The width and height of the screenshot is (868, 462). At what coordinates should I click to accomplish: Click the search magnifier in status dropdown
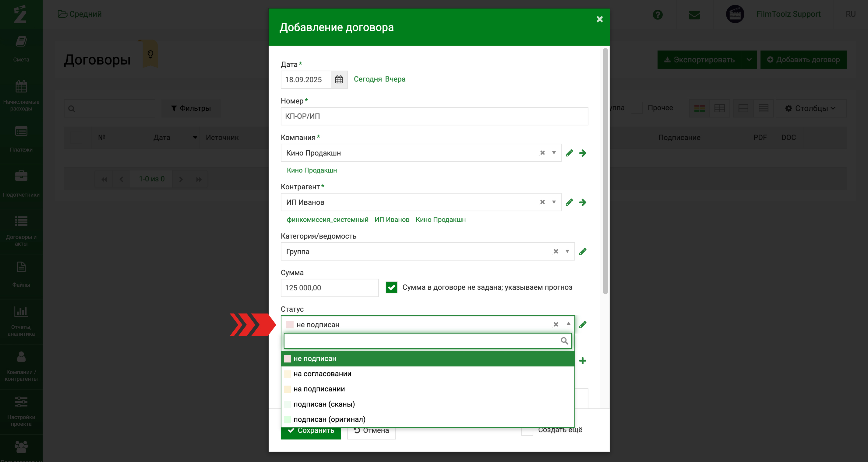(564, 341)
